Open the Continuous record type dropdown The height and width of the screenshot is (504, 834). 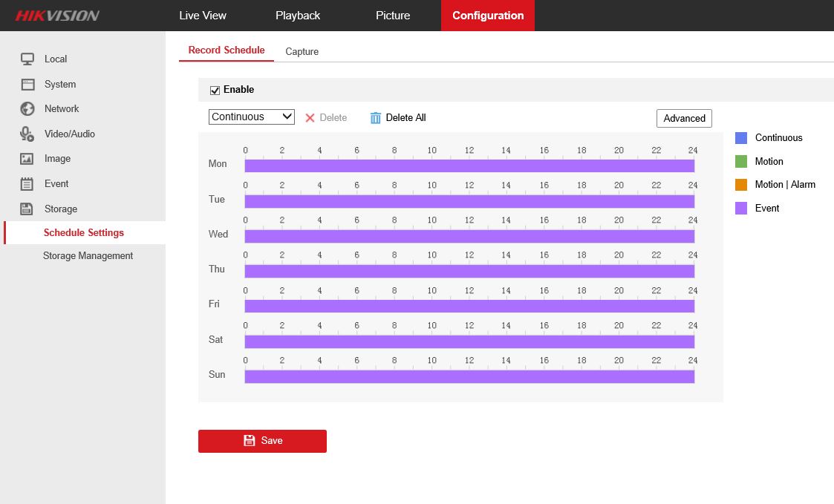coord(252,117)
